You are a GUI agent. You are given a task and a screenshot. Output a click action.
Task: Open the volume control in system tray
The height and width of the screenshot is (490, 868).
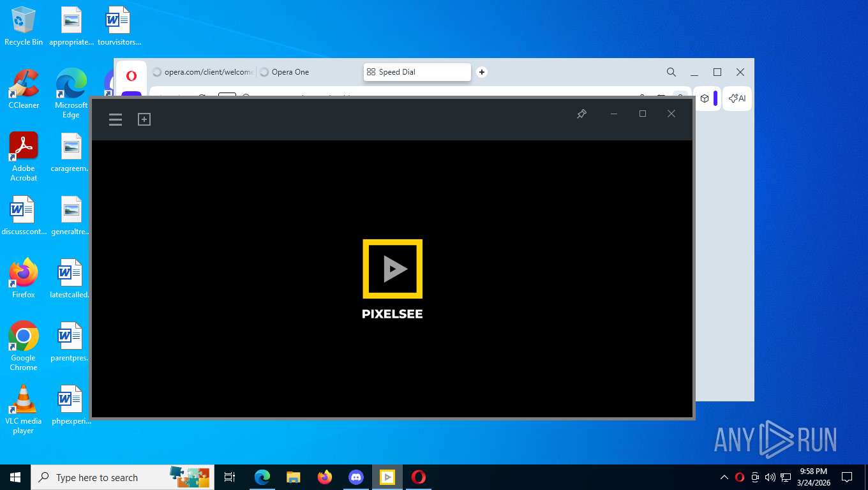pyautogui.click(x=770, y=477)
